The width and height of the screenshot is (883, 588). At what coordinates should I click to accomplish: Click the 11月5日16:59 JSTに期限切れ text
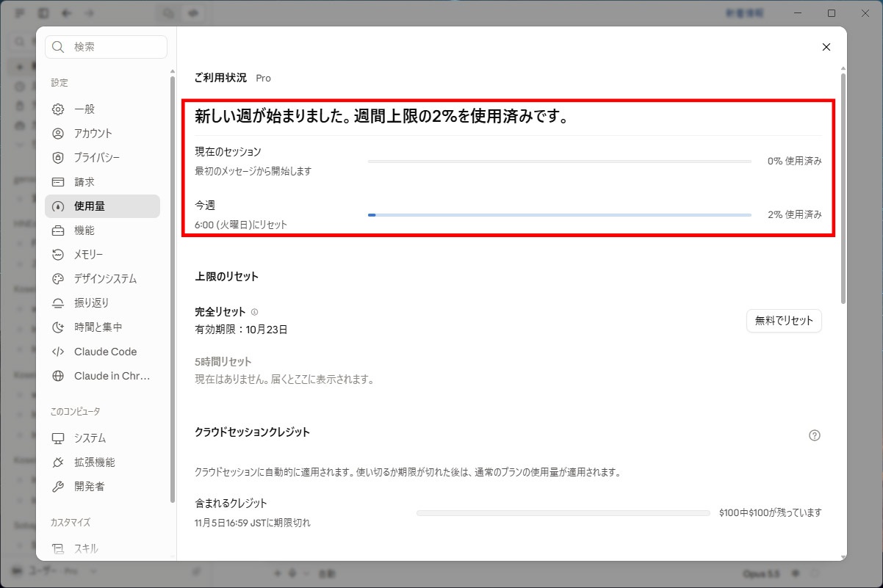point(253,523)
